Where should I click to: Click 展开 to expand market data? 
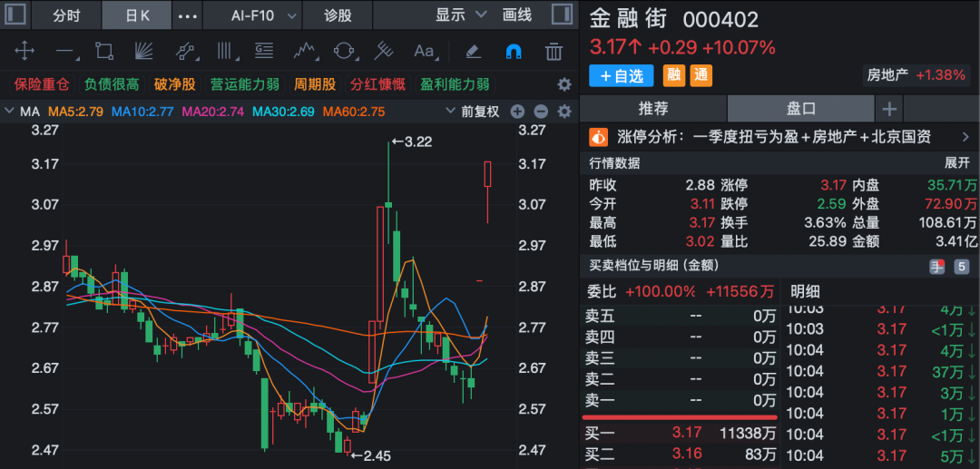point(957,163)
